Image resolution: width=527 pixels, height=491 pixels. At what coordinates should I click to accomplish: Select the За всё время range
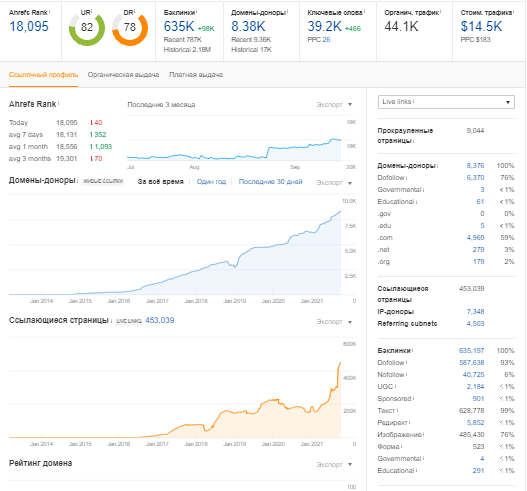coord(161,182)
